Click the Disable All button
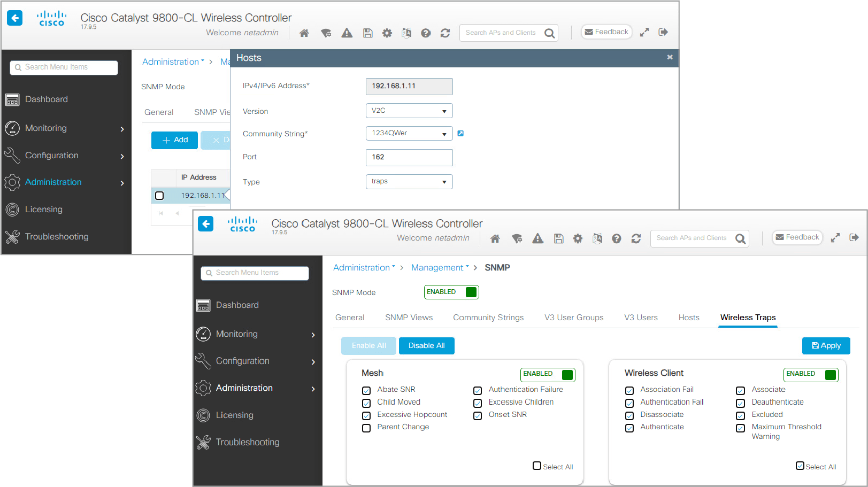This screenshot has height=487, width=868. pos(427,346)
